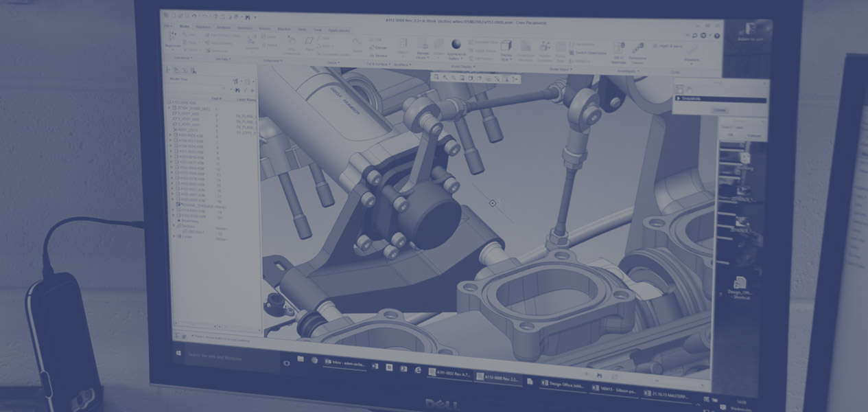868x412 pixels.
Task: Expand the Model Intent group dropdown
Action: point(561,69)
